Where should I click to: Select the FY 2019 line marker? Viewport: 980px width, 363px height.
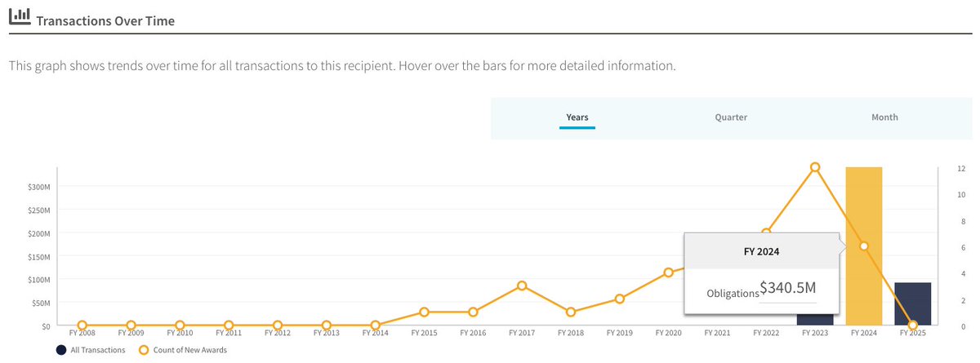pos(620,299)
